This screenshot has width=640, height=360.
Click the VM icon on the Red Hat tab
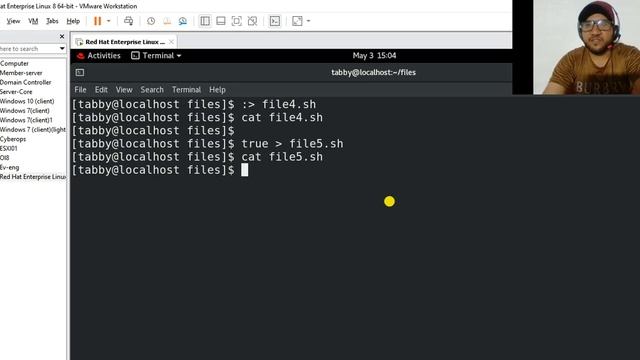(79, 42)
